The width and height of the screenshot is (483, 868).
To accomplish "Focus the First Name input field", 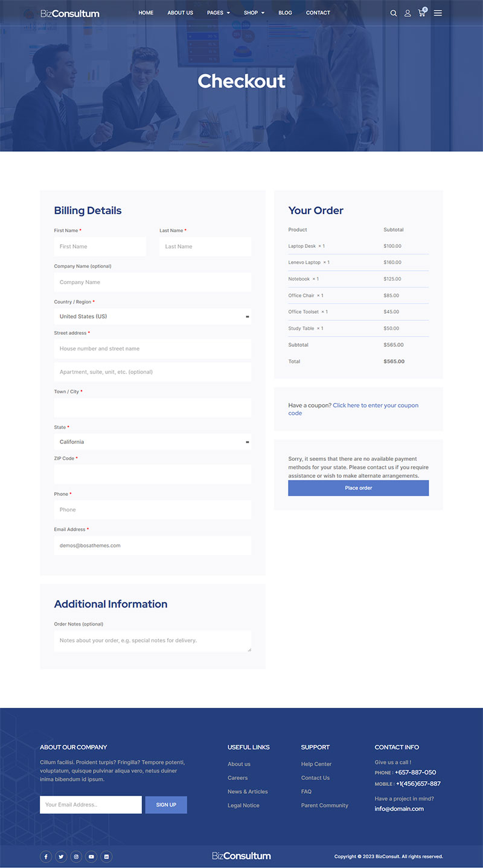I will click(x=100, y=247).
